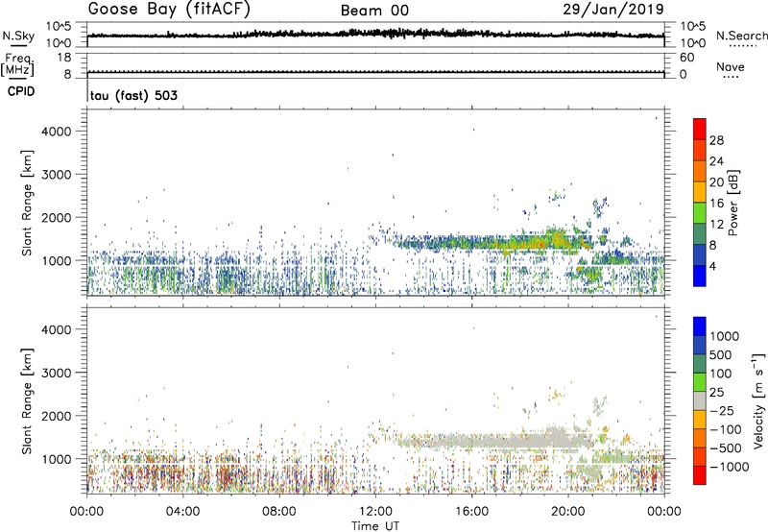This screenshot has height=532, width=768.
Task: Click the "CPID" row label
Action: pyautogui.click(x=21, y=91)
